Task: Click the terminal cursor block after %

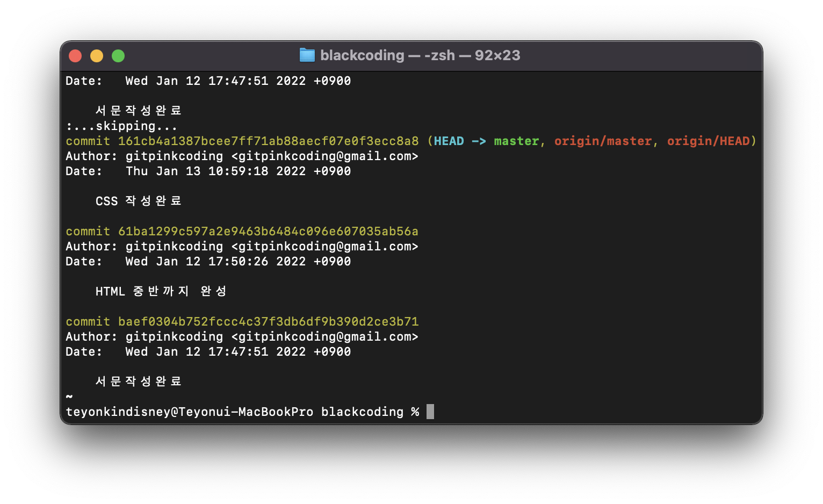Action: coord(430,412)
